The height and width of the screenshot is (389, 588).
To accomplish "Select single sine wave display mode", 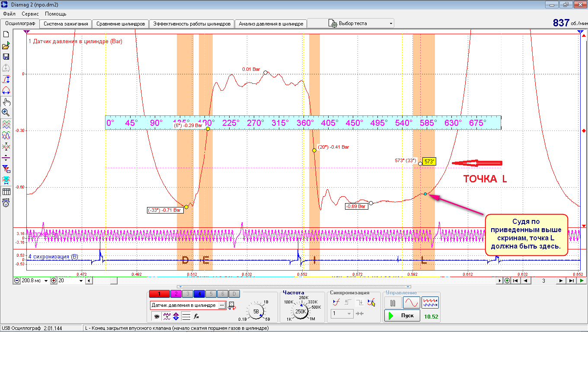I will coord(411,303).
